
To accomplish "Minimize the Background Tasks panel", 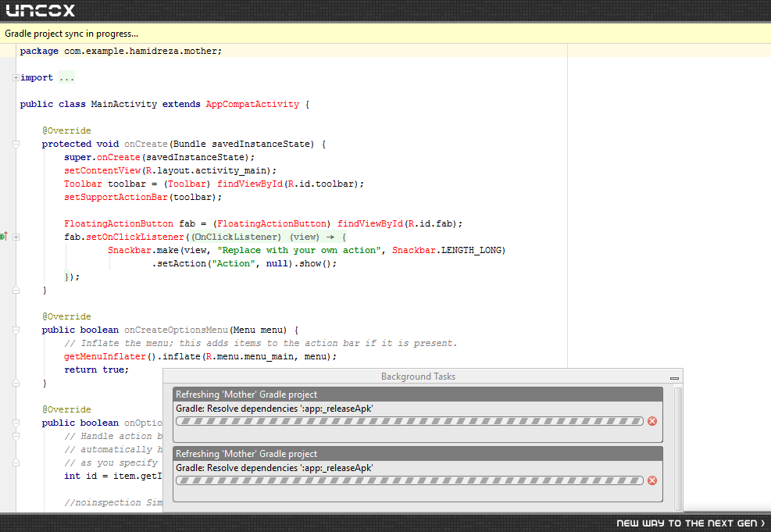I will [x=675, y=377].
